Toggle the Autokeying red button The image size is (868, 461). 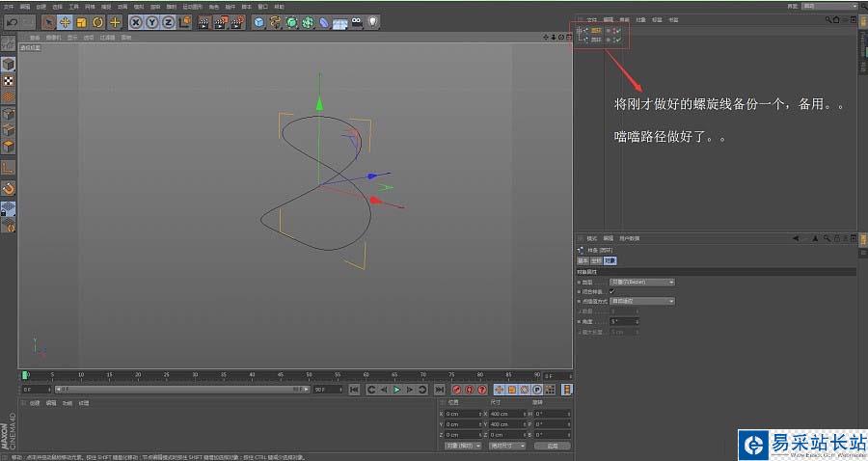tap(470, 390)
